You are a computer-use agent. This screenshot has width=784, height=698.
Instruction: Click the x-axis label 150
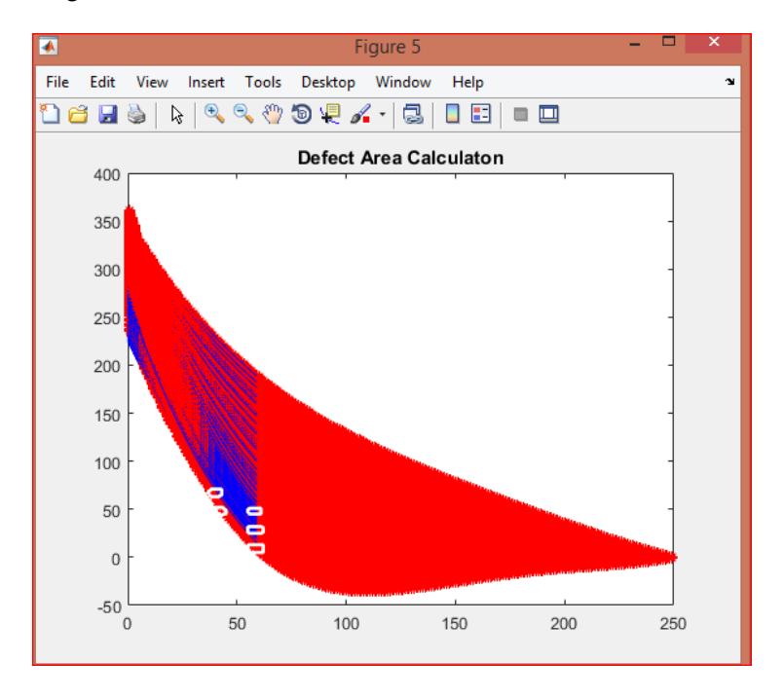coord(455,624)
